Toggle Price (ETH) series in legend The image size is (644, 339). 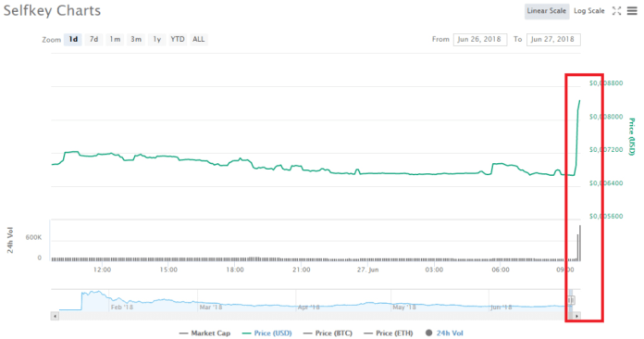(x=389, y=333)
